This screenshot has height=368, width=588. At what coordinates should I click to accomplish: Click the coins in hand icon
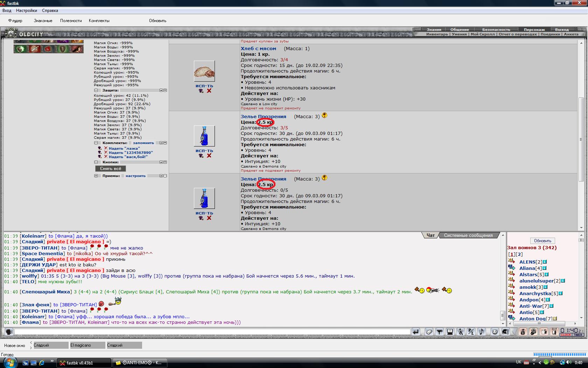[x=533, y=332]
